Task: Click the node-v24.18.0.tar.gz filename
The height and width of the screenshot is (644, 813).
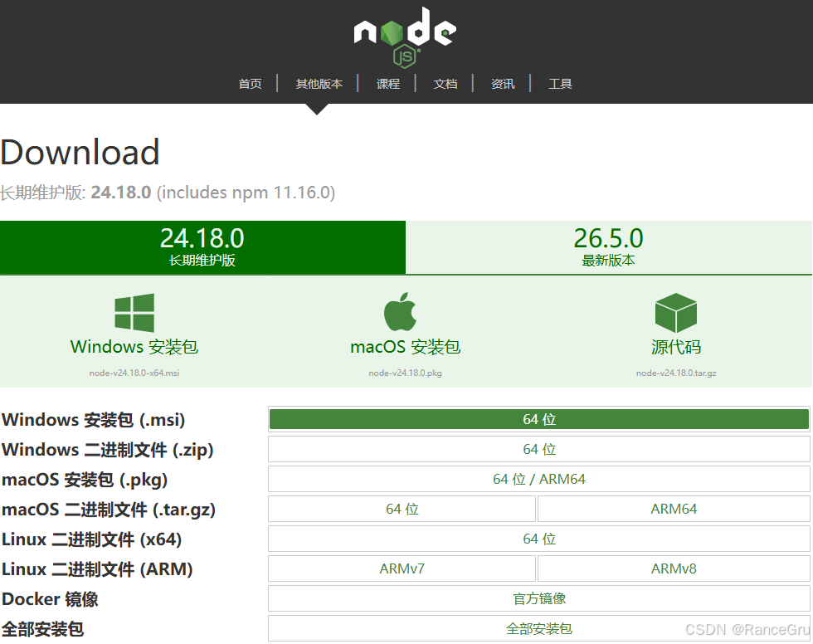Action: pyautogui.click(x=676, y=373)
